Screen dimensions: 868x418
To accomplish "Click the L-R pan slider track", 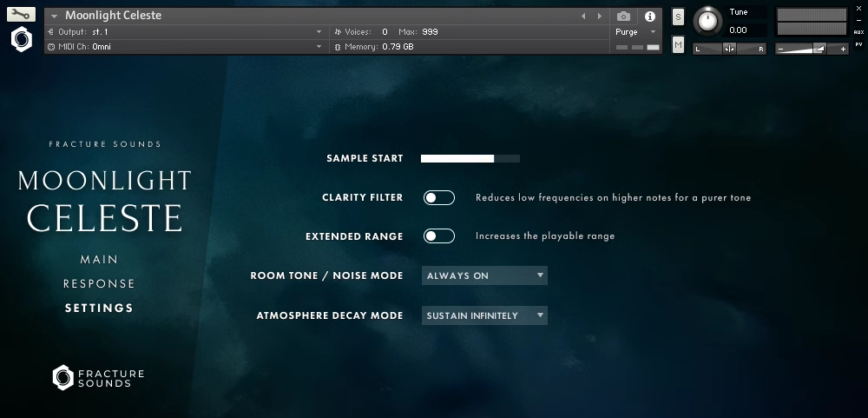I will coord(730,49).
